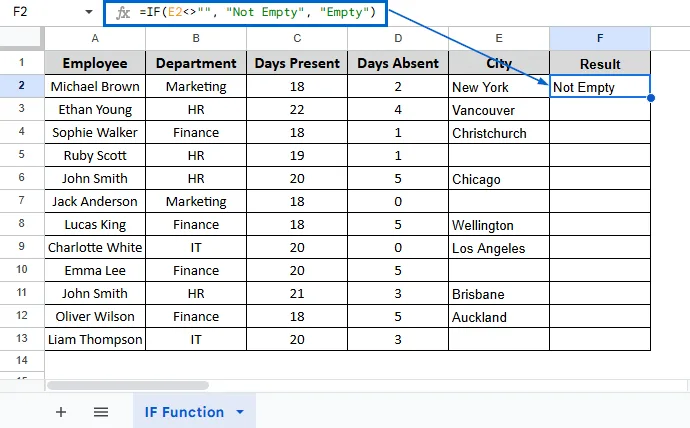Image resolution: width=690 pixels, height=428 pixels.
Task: Select the Days Present header cell
Action: coord(297,63)
